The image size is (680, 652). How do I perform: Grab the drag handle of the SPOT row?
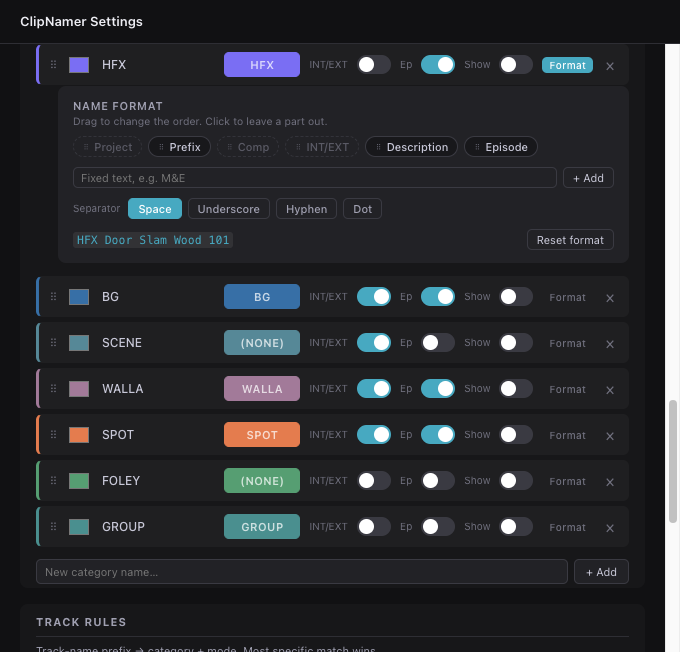pos(53,435)
